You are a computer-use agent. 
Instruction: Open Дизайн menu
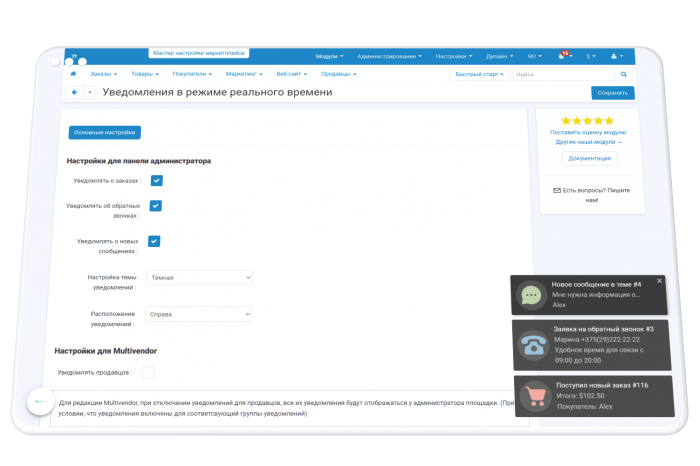(x=500, y=56)
